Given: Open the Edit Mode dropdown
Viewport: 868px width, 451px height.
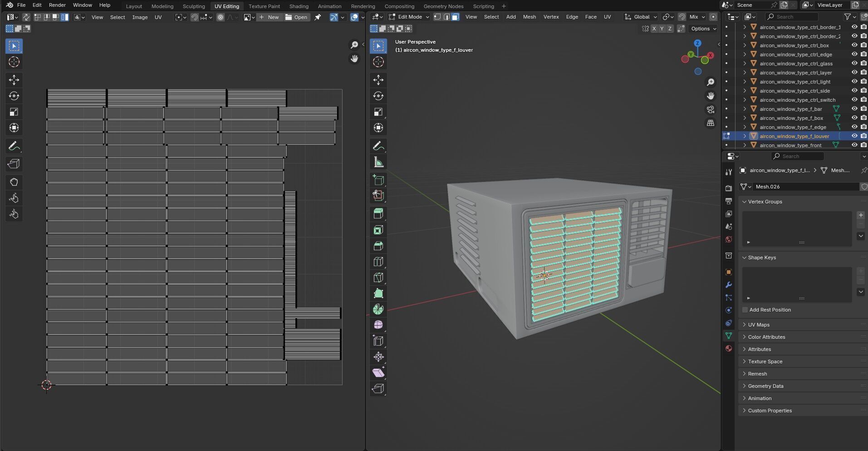Looking at the screenshot, I should [x=409, y=17].
